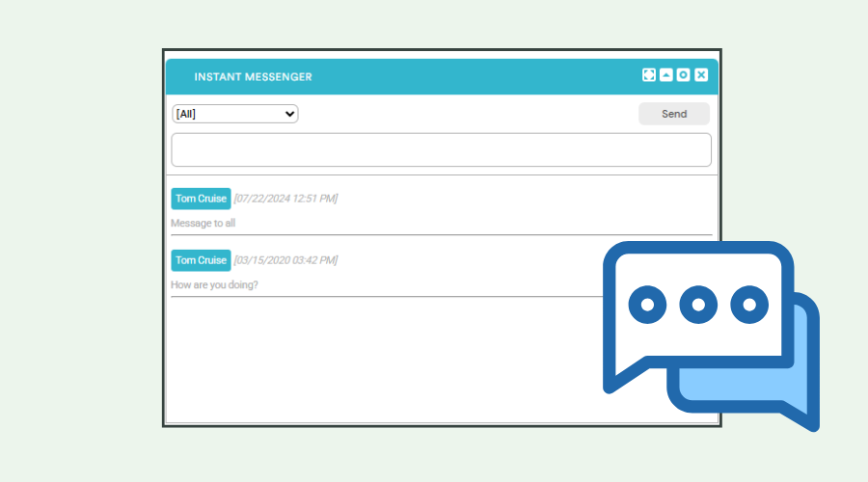Viewport: 868px width, 482px height.
Task: Select the timestamp 03/15/2020 03:42 PM
Action: pos(285,260)
